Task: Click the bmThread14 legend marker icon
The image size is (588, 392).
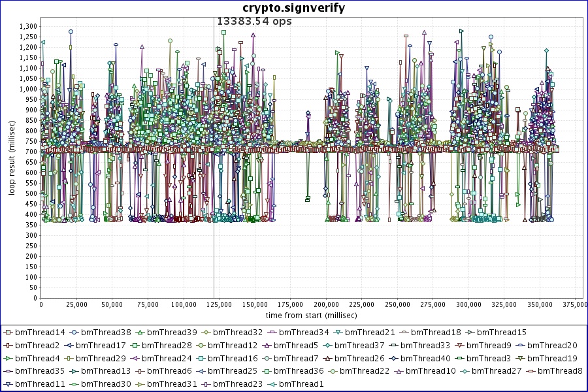Action: pyautogui.click(x=9, y=333)
